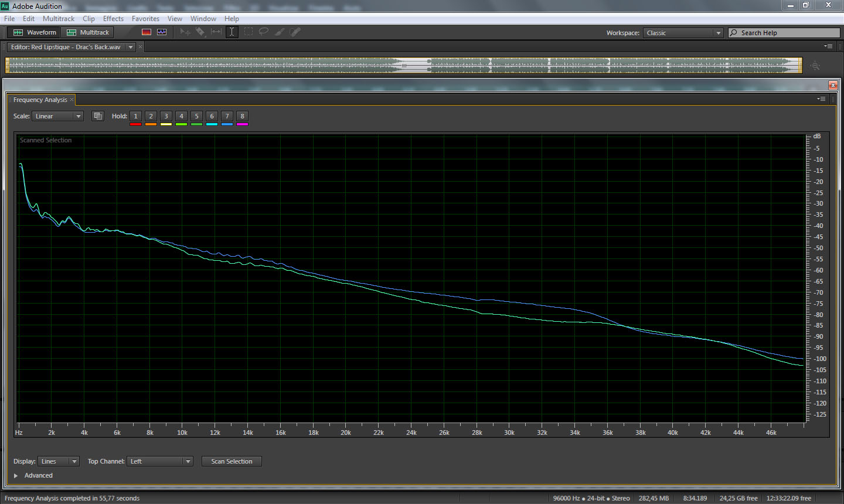The image size is (844, 504).
Task: Open the Scale dropdown set to Linear
Action: [x=57, y=116]
